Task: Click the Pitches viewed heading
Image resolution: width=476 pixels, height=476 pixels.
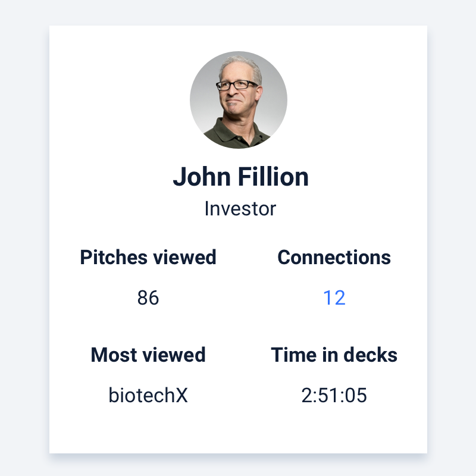Action: pos(148,258)
